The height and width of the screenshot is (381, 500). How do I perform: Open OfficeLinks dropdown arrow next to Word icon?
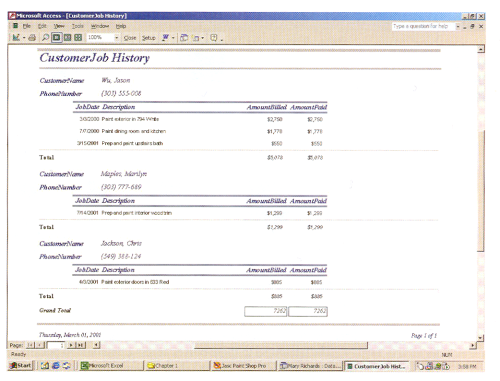[173, 38]
